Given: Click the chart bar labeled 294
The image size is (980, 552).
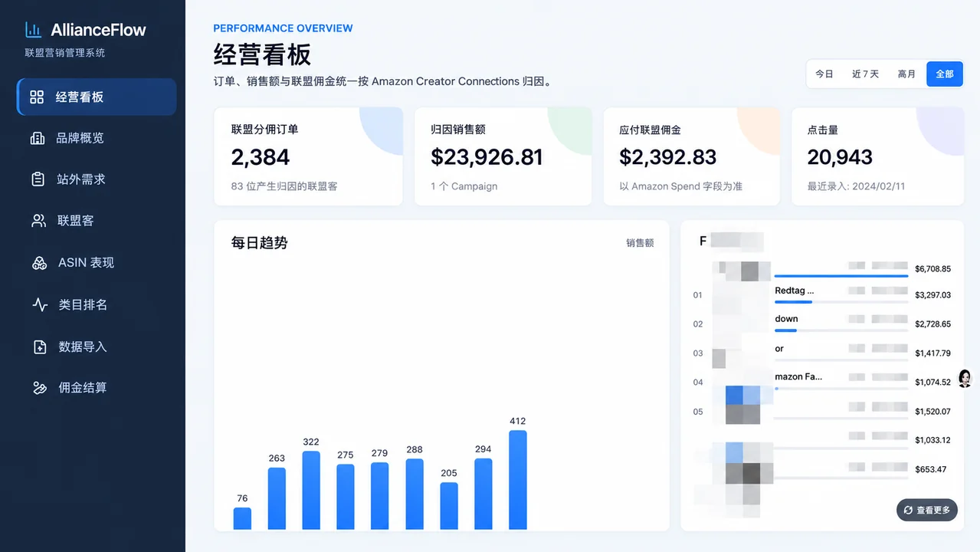Looking at the screenshot, I should point(483,494).
